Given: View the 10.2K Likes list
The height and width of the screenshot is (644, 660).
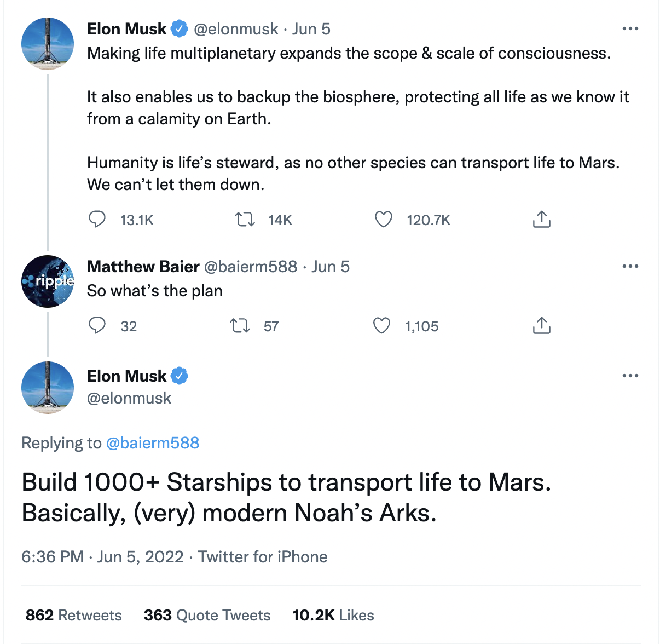Looking at the screenshot, I should pyautogui.click(x=333, y=615).
